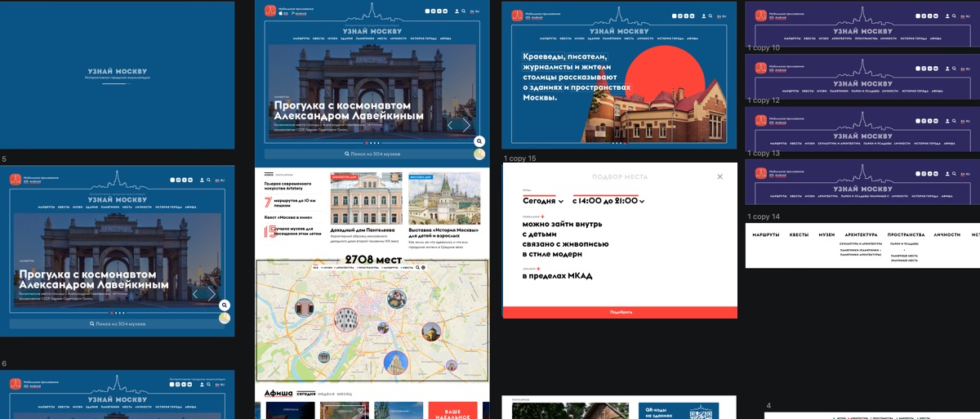This screenshot has width=980, height=419.
Task: Click the round map icon beside the 'Поиск из 304 музеев' bar in the tall homepage artboard
Action: click(480, 154)
